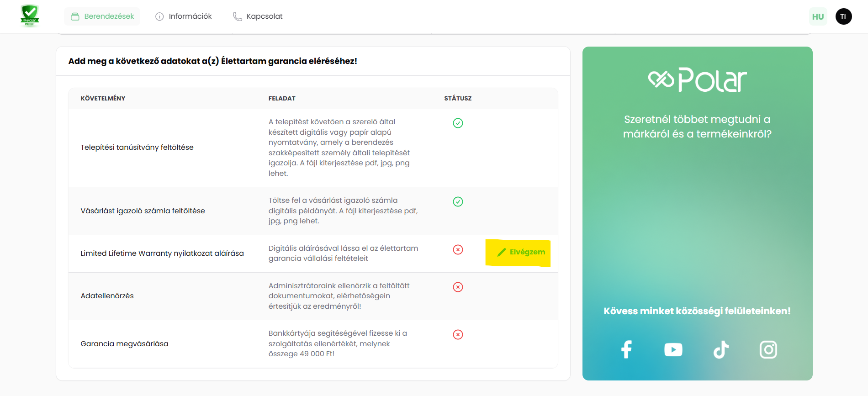The height and width of the screenshot is (396, 868).
Task: Open Polar's Facebook page
Action: click(x=626, y=349)
